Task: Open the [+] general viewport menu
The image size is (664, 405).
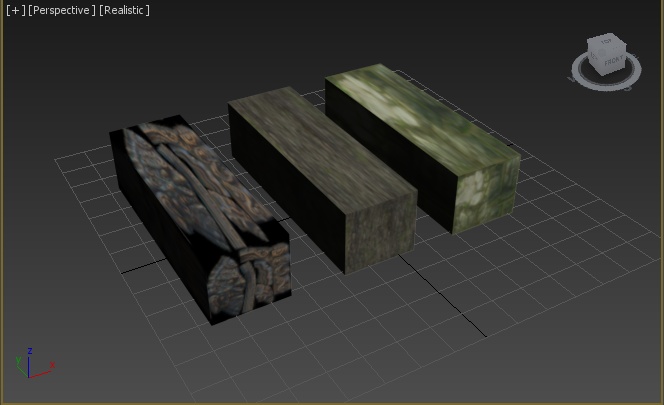Action: (16, 10)
